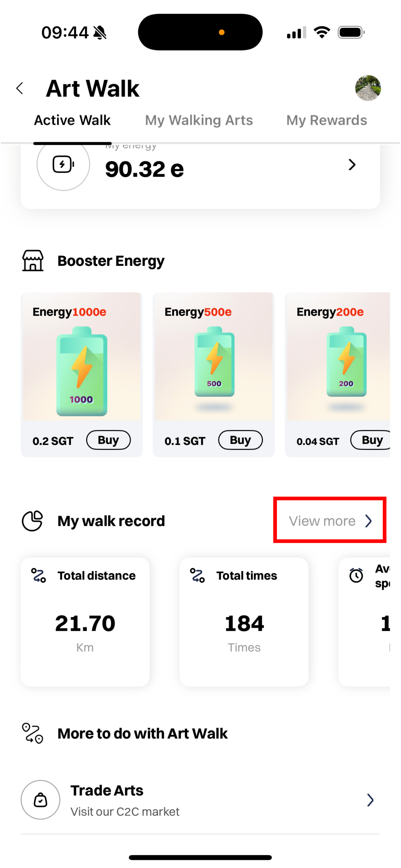Viewport: 401px width, 868px height.
Task: Tap the Trade Arts shopping bag icon
Action: pos(41,799)
